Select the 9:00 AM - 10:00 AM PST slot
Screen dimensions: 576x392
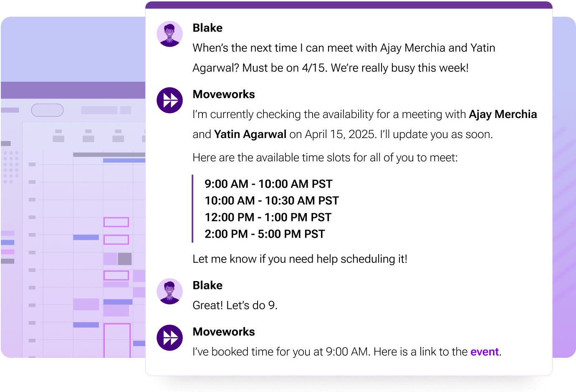(x=268, y=184)
